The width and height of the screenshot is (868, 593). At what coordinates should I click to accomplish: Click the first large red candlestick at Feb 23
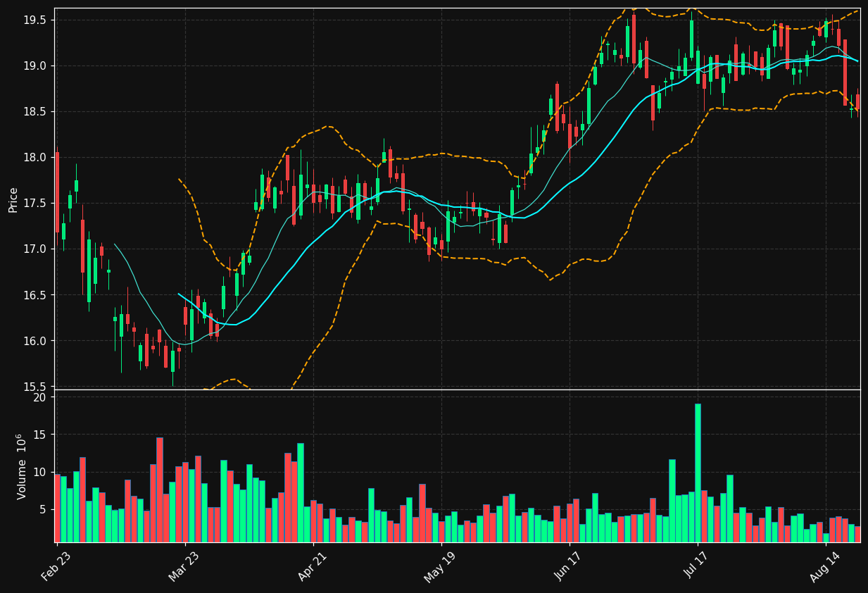(x=57, y=192)
